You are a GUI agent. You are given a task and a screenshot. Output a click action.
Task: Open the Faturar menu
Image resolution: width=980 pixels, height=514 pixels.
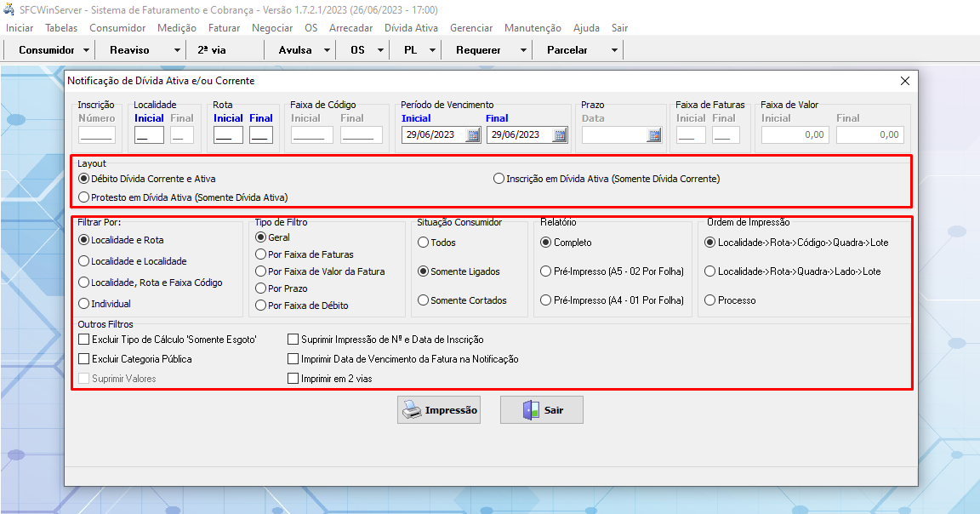tap(224, 28)
